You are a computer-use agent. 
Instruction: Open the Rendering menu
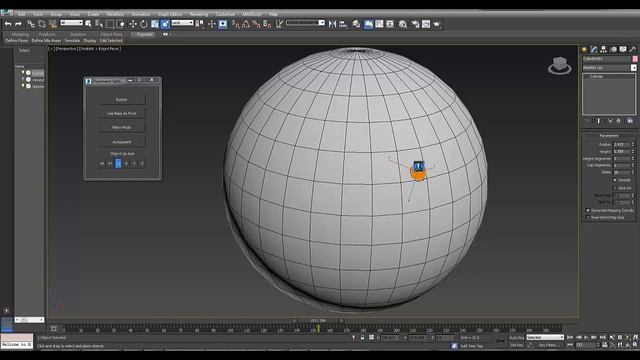[x=199, y=14]
